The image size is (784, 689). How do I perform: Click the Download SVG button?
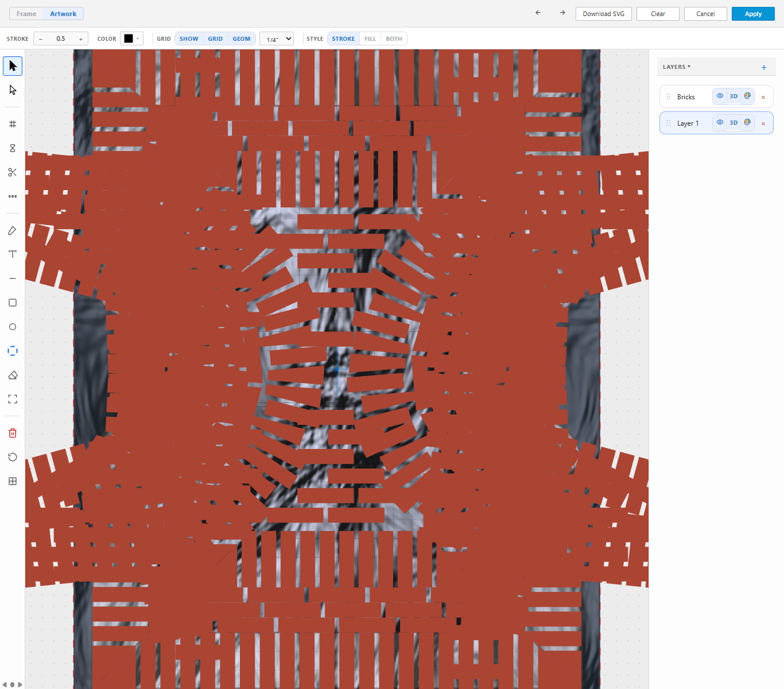pos(604,14)
